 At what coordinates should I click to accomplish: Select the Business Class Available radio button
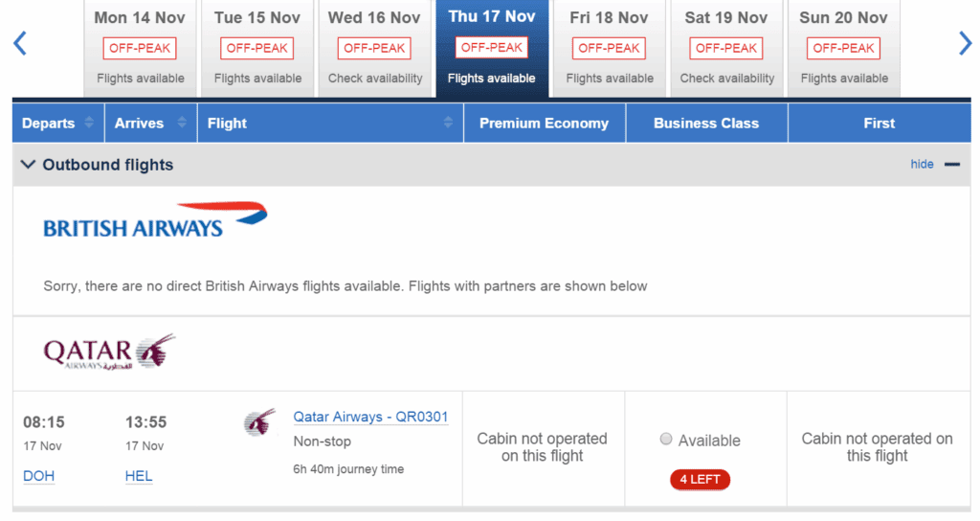(x=666, y=439)
